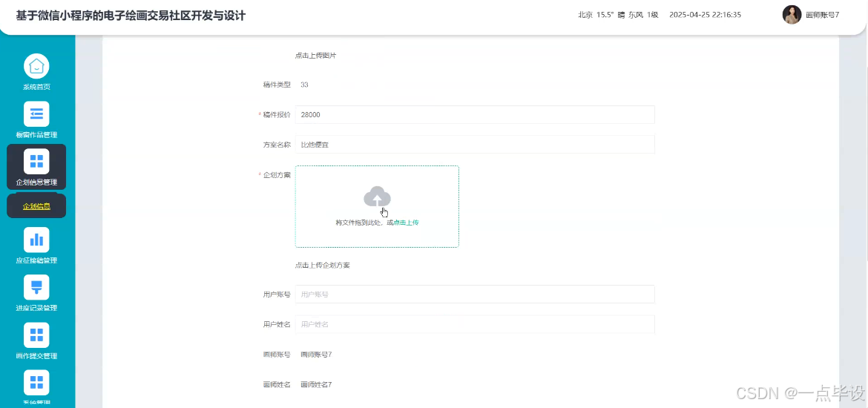Click the 画师账号 value 画师账号7
The width and height of the screenshot is (868, 408).
click(x=316, y=355)
